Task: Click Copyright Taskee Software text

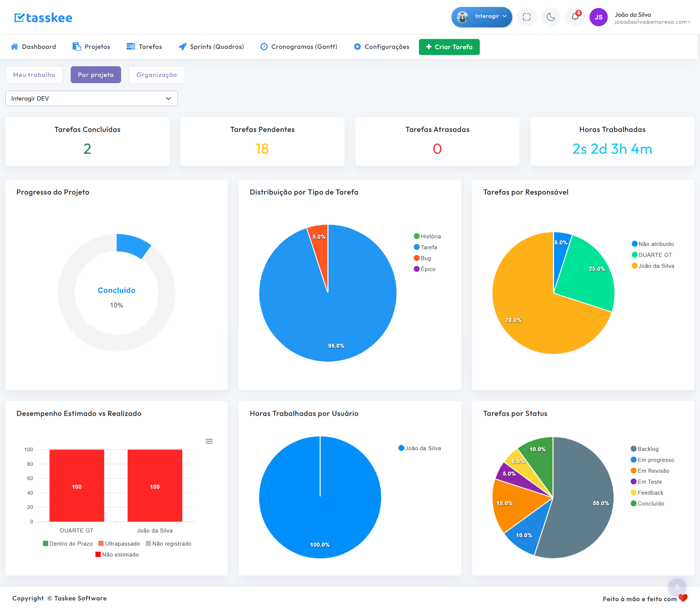Action: [x=59, y=598]
